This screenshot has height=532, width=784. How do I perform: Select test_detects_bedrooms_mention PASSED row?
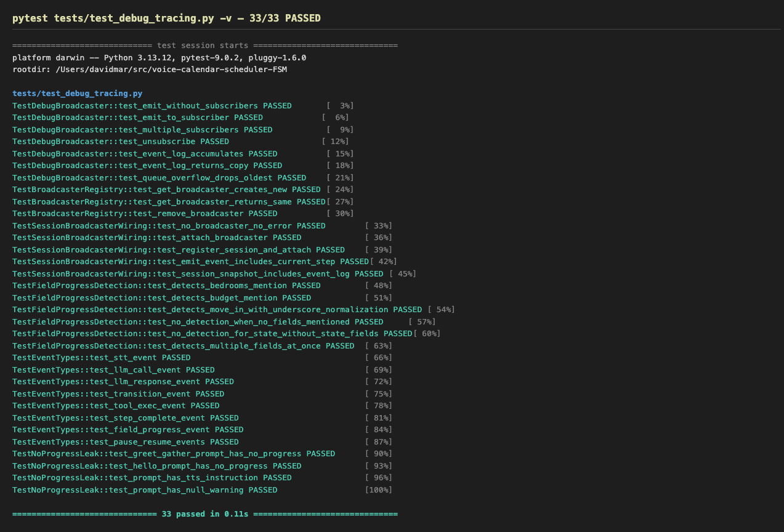202,286
